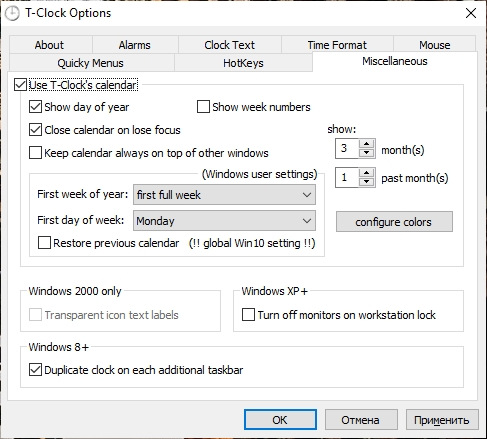
Task: Open the First week of year dropdown
Action: pyautogui.click(x=224, y=195)
